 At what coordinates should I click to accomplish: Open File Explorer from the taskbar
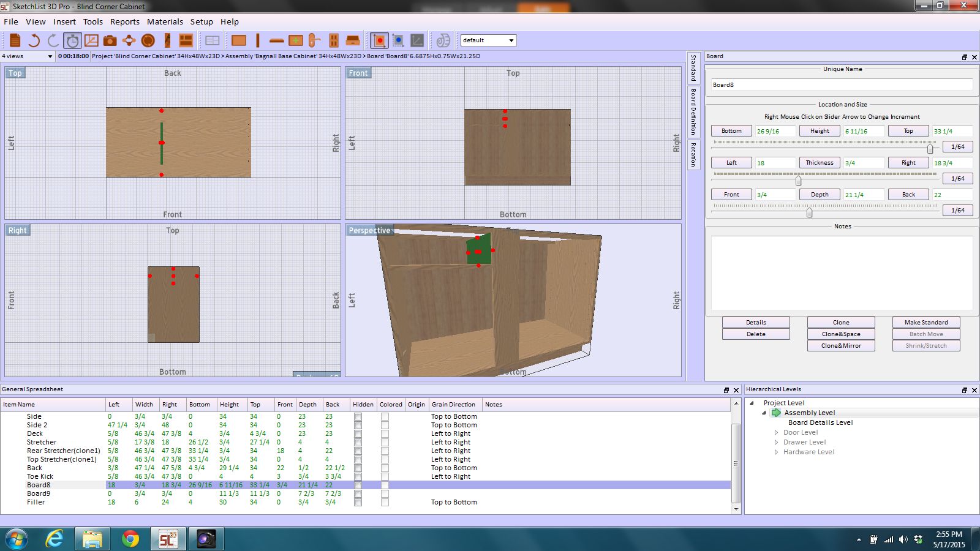coord(92,539)
